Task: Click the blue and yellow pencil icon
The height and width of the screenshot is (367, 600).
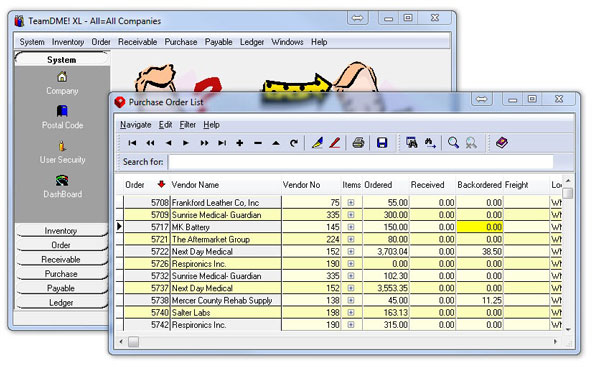Action: (317, 143)
